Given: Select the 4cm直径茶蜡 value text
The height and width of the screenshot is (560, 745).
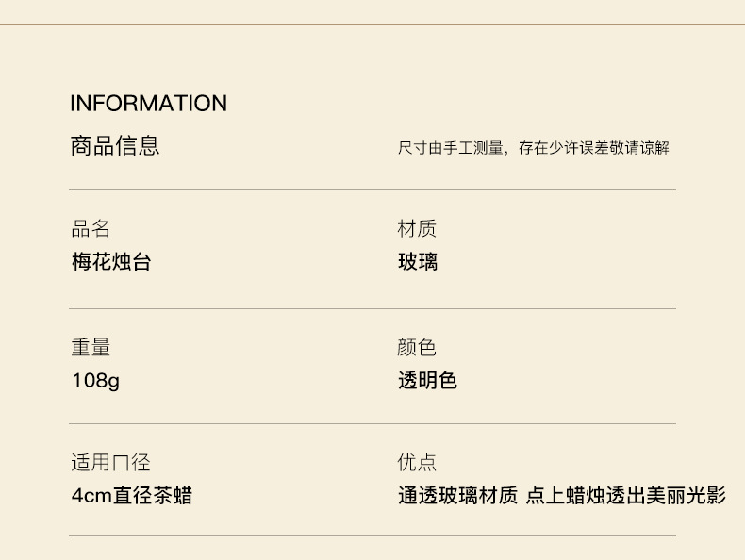Looking at the screenshot, I should [131, 496].
